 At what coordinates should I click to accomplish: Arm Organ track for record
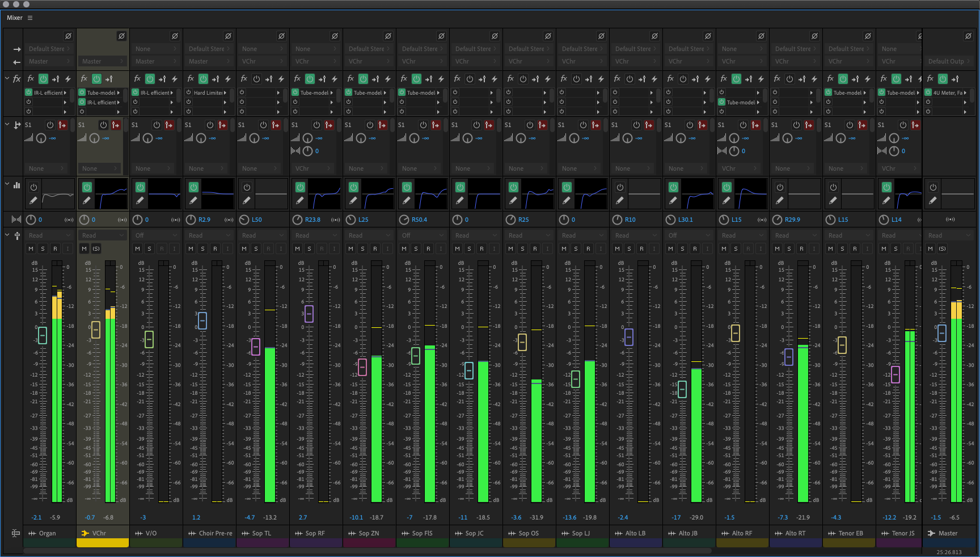[x=55, y=248]
